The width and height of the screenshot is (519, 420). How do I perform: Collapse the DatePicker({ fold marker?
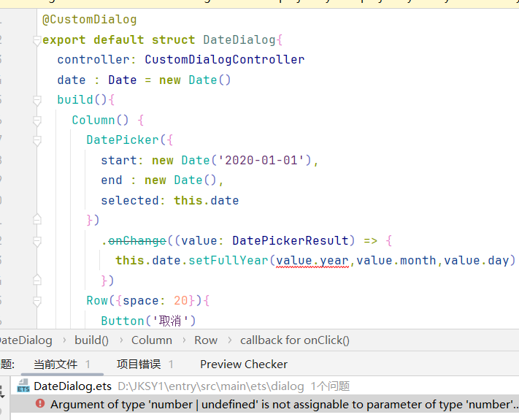pyautogui.click(x=37, y=141)
